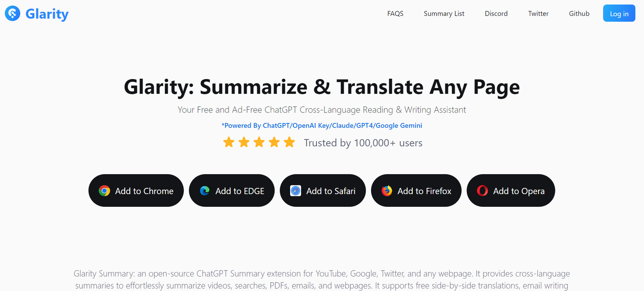Go to Summary List
644x291 pixels.
pyautogui.click(x=444, y=14)
